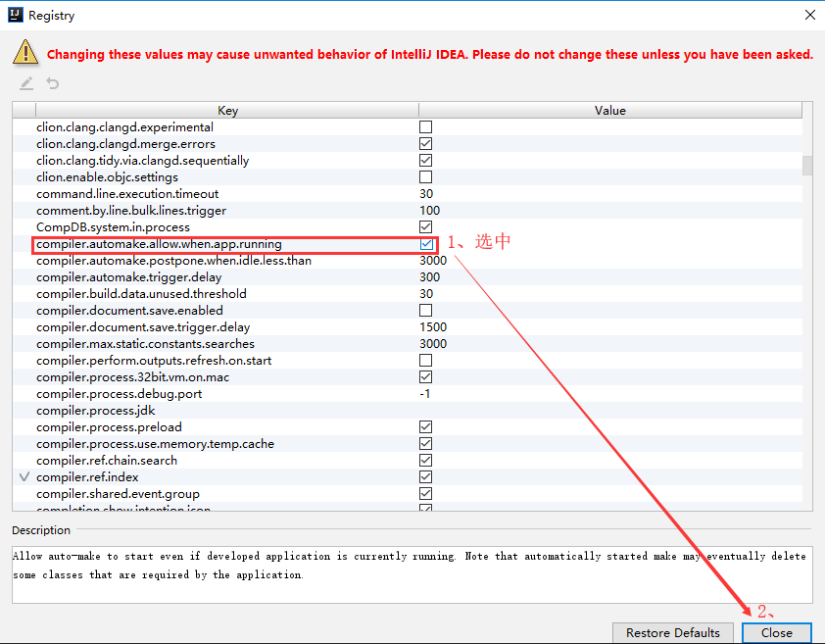Select compiler.shared.event.group key name
825x644 pixels.
[x=118, y=494]
